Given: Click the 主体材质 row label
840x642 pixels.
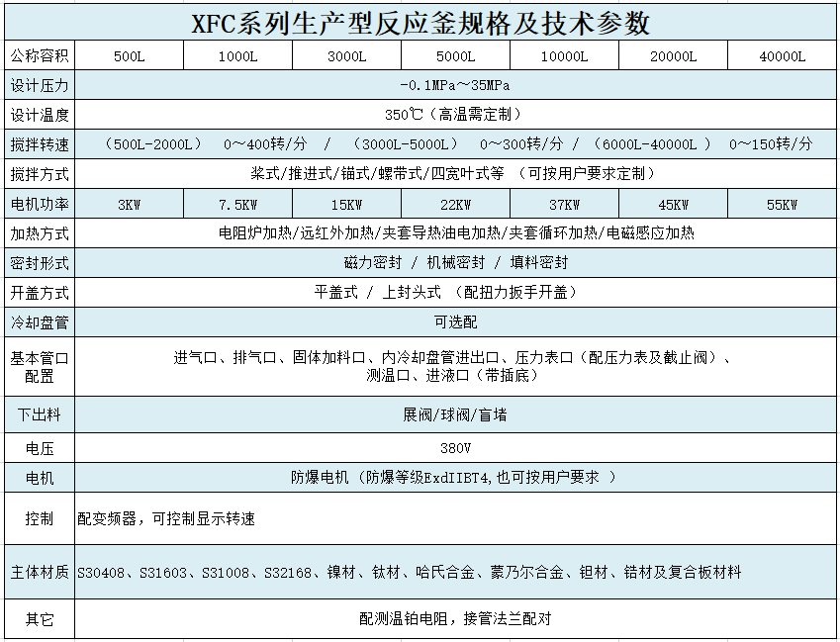Looking at the screenshot, I should click(40, 573).
